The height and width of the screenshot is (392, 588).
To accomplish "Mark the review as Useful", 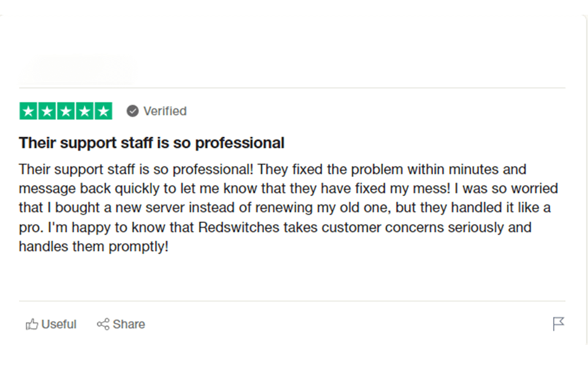I will tap(59, 325).
